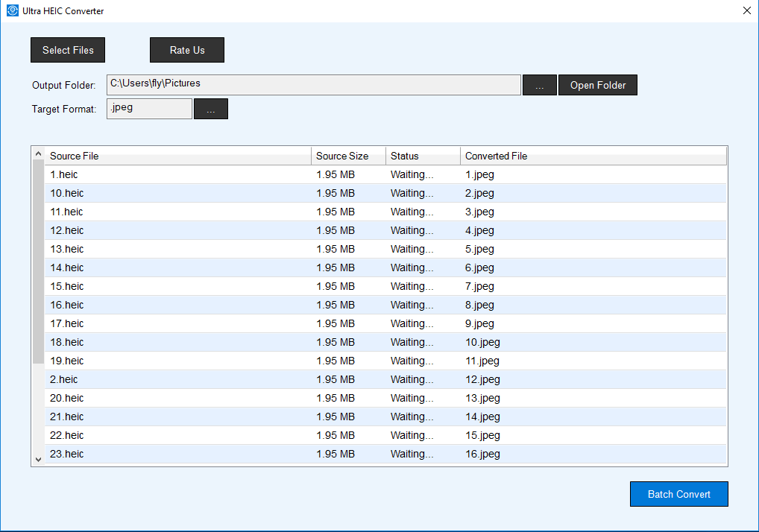The image size is (759, 532).
Task: Click the Source File column header
Action: (x=177, y=156)
